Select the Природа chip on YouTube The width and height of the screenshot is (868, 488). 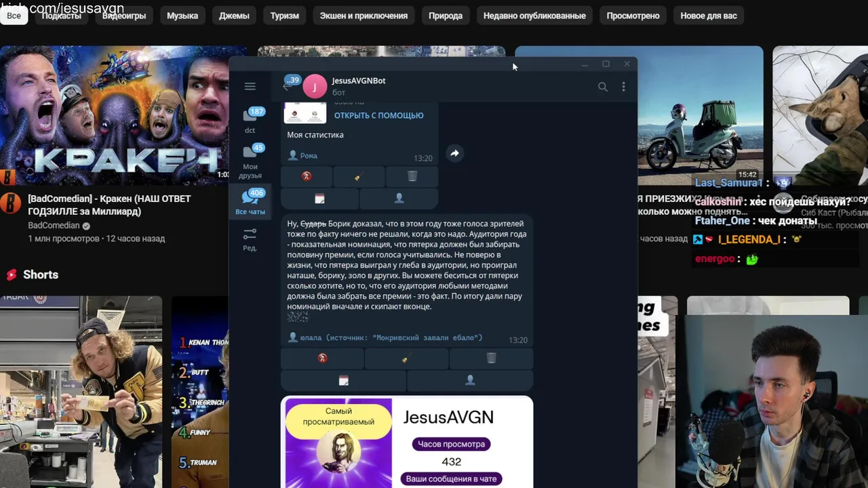click(446, 16)
